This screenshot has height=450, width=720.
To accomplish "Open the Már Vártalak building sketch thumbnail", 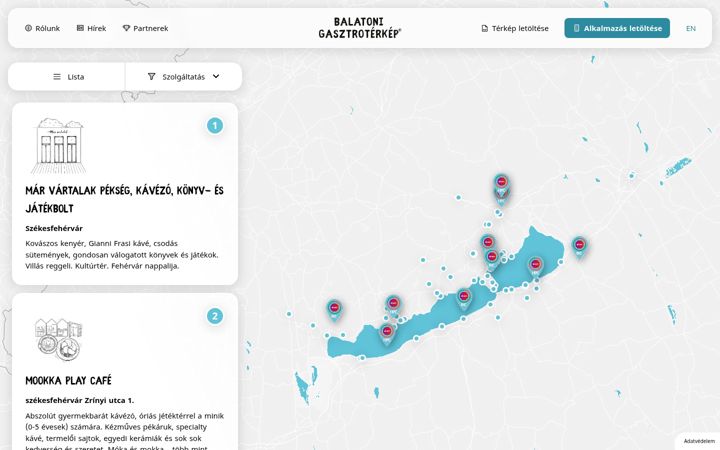I will (58, 146).
